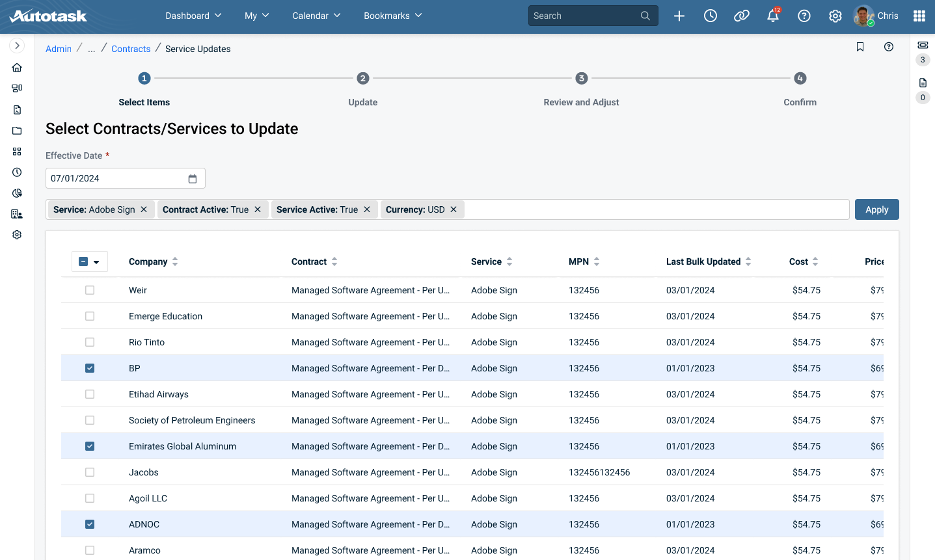Uncheck the BP row checkbox
Image resolution: width=935 pixels, height=560 pixels.
click(90, 368)
